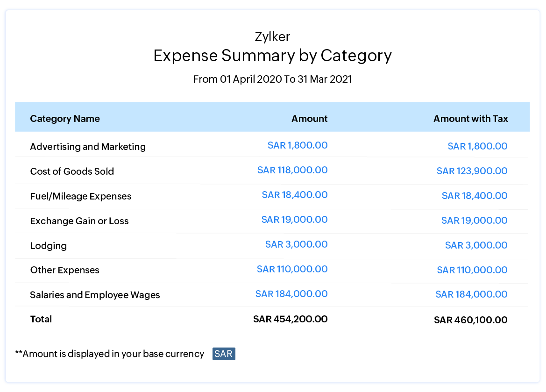Click the Other Expenses with-tax amount SAR 110,000.00
Image resolution: width=546 pixels, height=392 pixels.
click(472, 270)
